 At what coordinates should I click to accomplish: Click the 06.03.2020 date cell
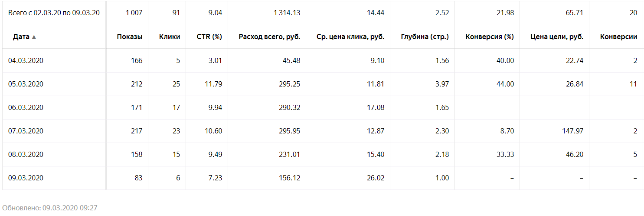(26, 108)
